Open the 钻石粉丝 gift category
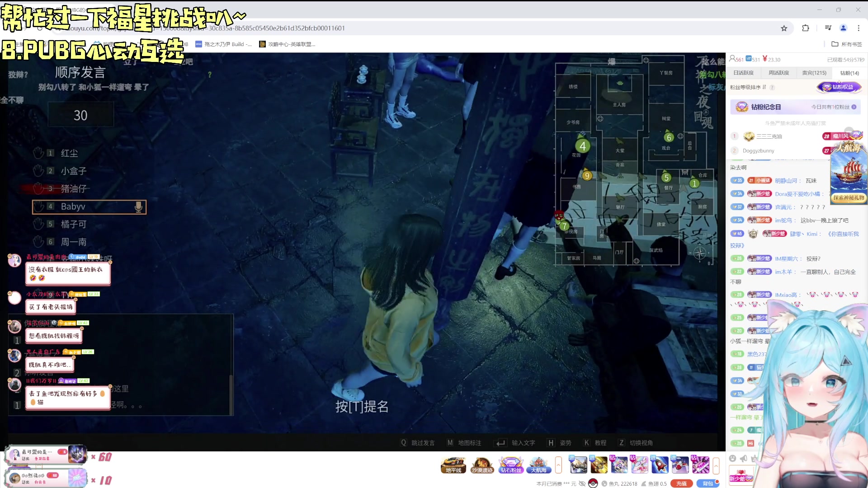Screen dimensions: 868x488 [x=511, y=465]
